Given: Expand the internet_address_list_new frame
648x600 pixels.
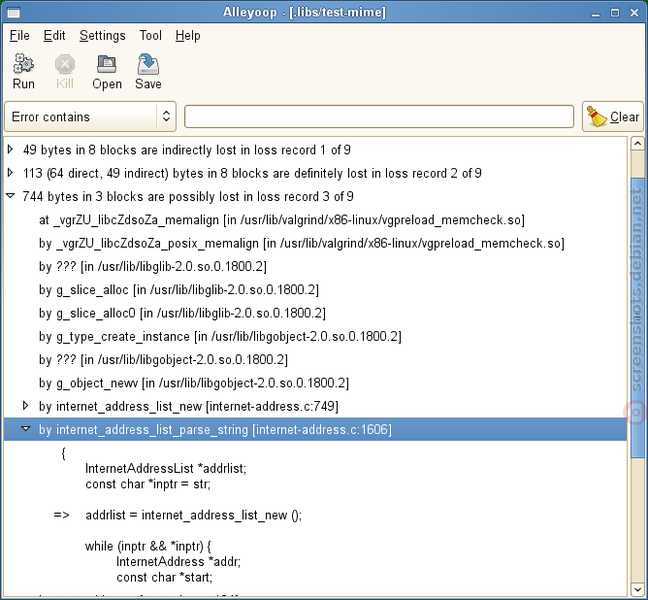Looking at the screenshot, I should tap(26, 405).
